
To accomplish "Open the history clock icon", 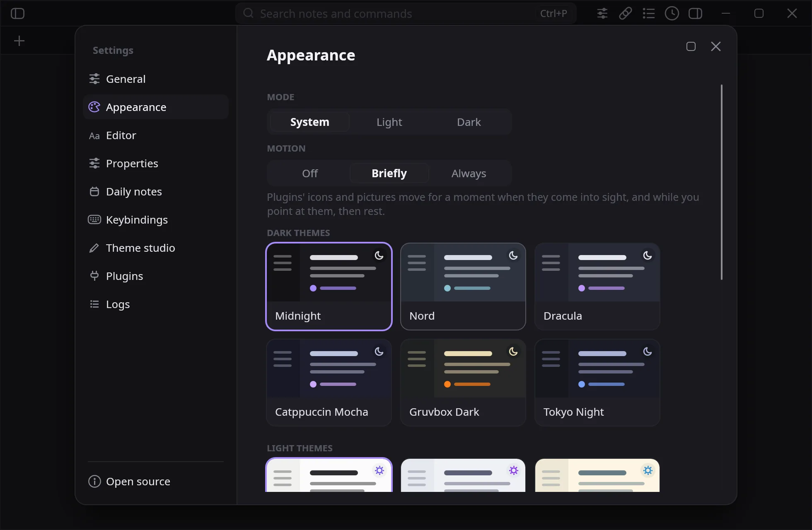I will [x=672, y=13].
